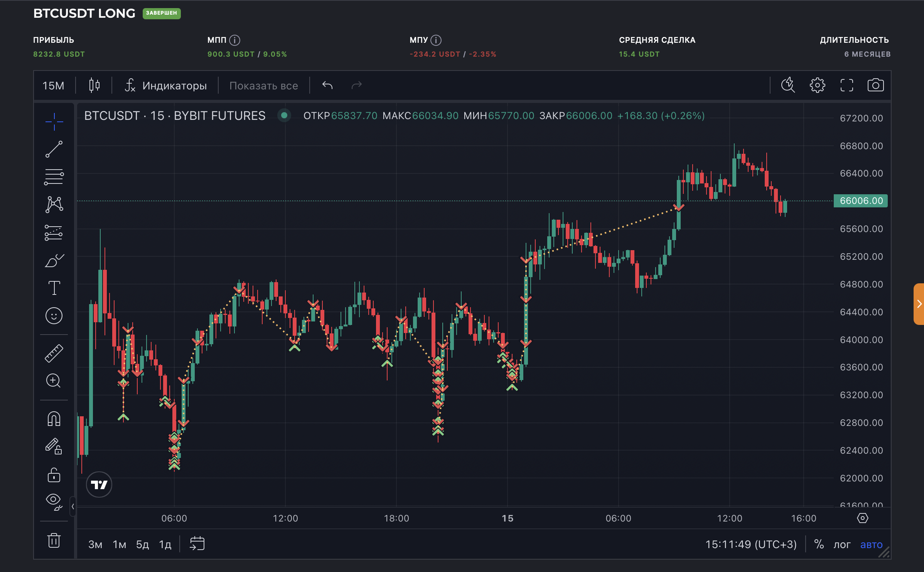Pick the ruler measure tool
924x572 pixels.
click(x=54, y=353)
